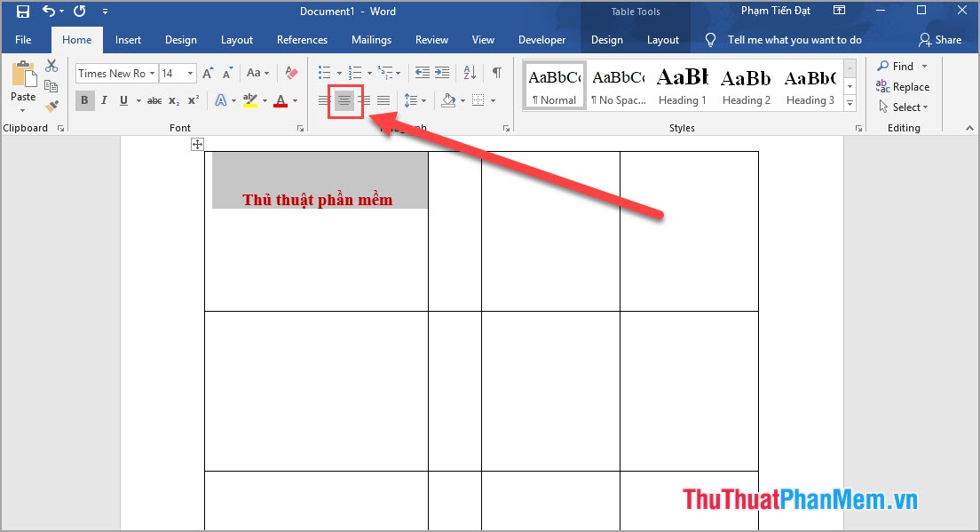Undo the last action
980x532 pixels.
click(48, 11)
